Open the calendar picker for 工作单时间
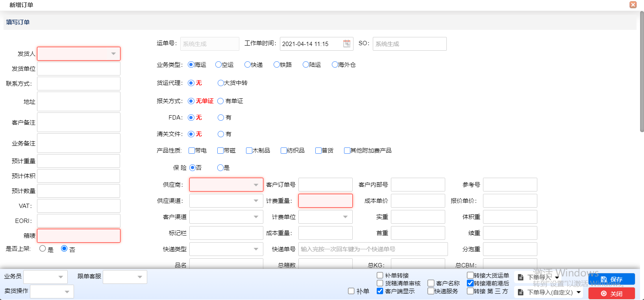The image size is (644, 300). [346, 44]
